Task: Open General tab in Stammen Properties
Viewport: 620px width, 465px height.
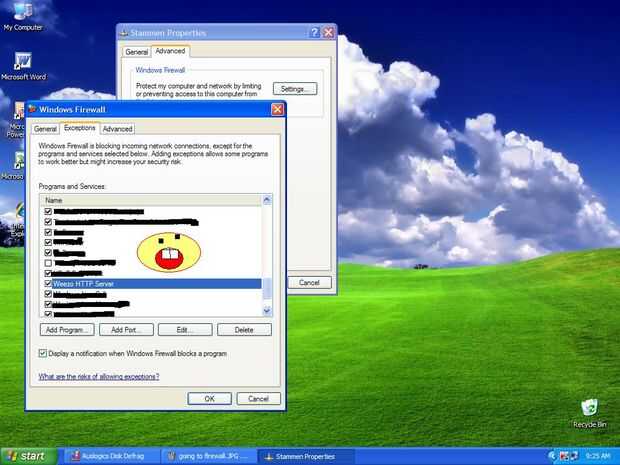Action: click(x=136, y=52)
